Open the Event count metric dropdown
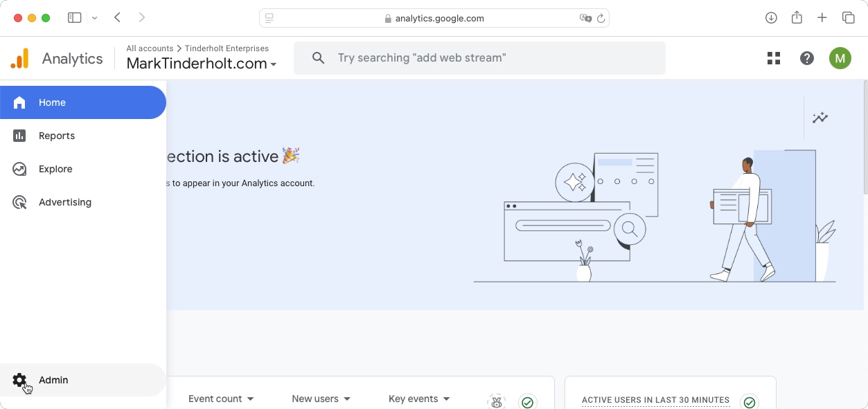This screenshot has height=409, width=868. pos(221,399)
